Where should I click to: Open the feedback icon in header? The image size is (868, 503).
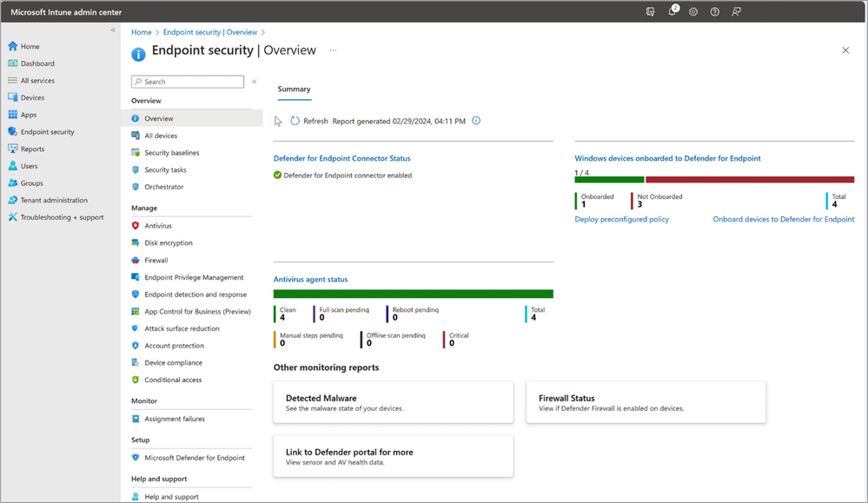(736, 11)
